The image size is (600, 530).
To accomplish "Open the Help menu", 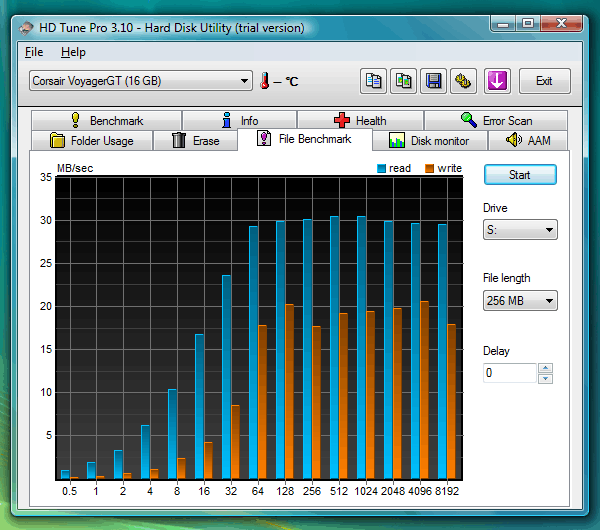I will coord(73,52).
